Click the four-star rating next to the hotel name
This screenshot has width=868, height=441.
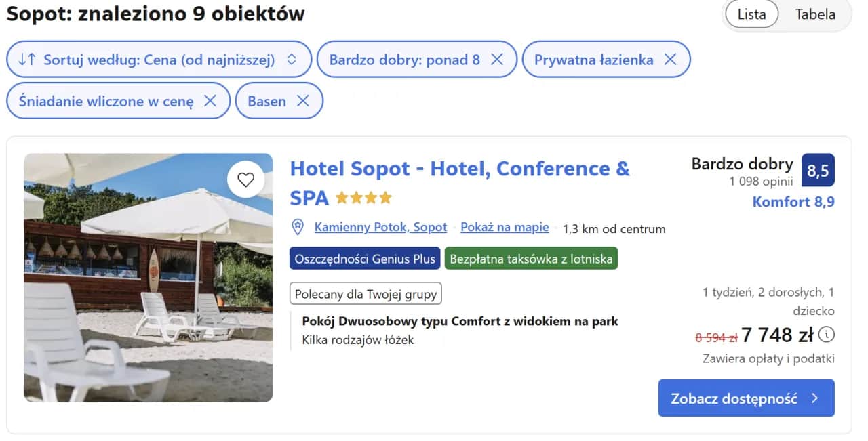(363, 197)
